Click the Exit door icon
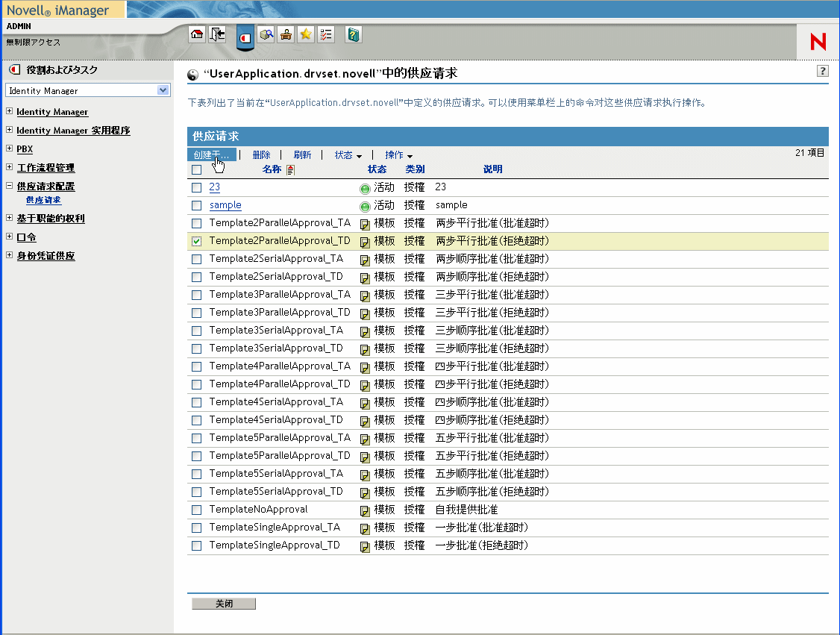840x635 pixels. pos(217,34)
